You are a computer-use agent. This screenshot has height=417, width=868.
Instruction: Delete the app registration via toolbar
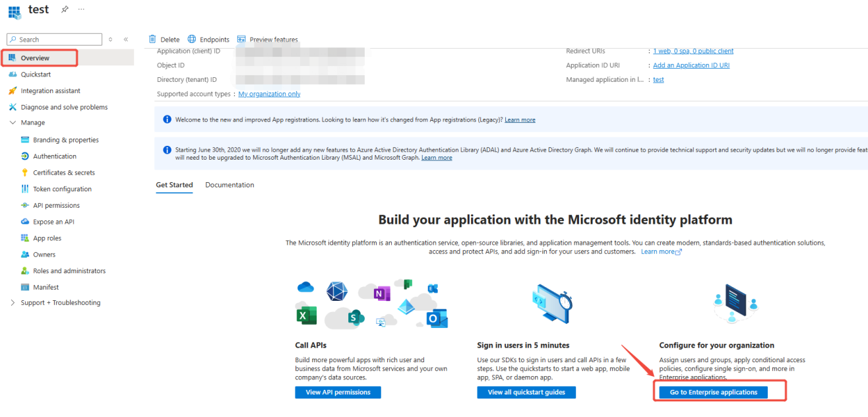[x=164, y=39]
